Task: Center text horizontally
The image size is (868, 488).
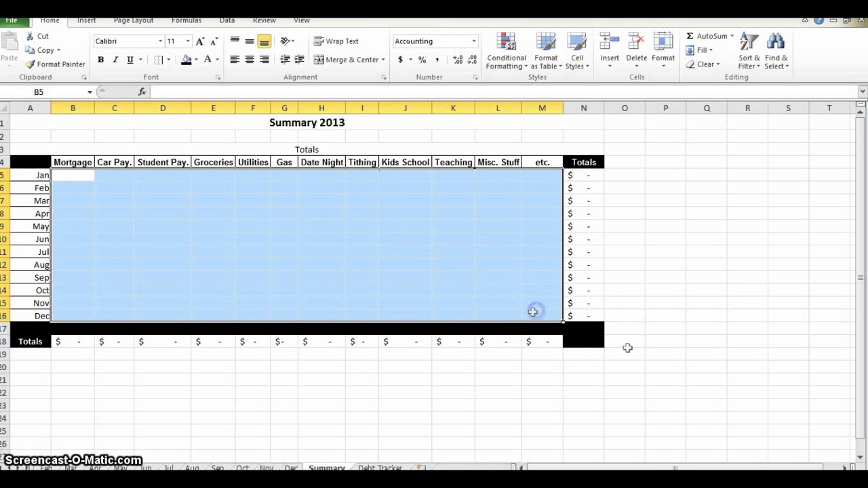Action: pos(250,60)
